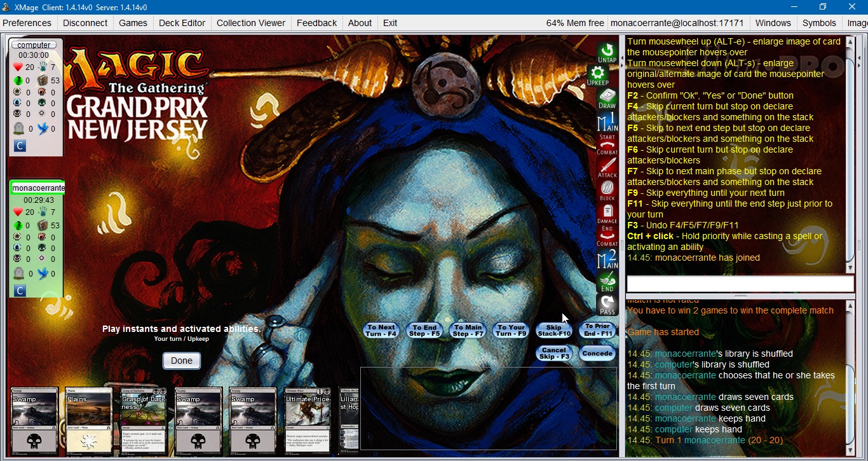Select the Main 2 phase icon
Image resolution: width=868 pixels, height=461 pixels.
(607, 259)
